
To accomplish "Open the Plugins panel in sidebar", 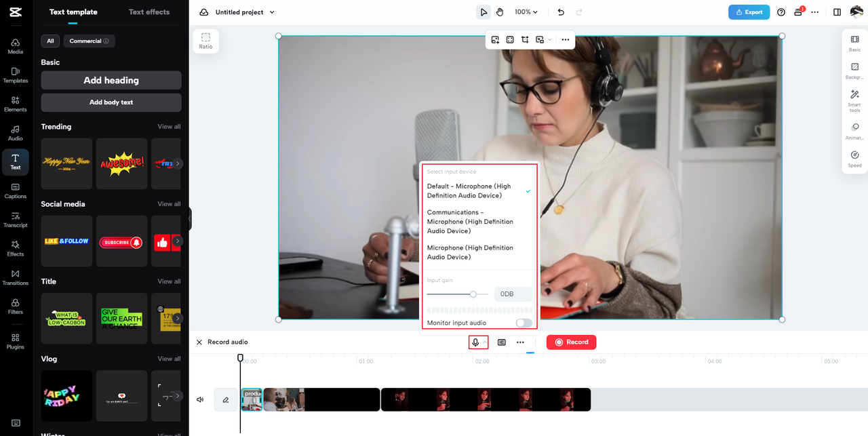I will pyautogui.click(x=15, y=342).
